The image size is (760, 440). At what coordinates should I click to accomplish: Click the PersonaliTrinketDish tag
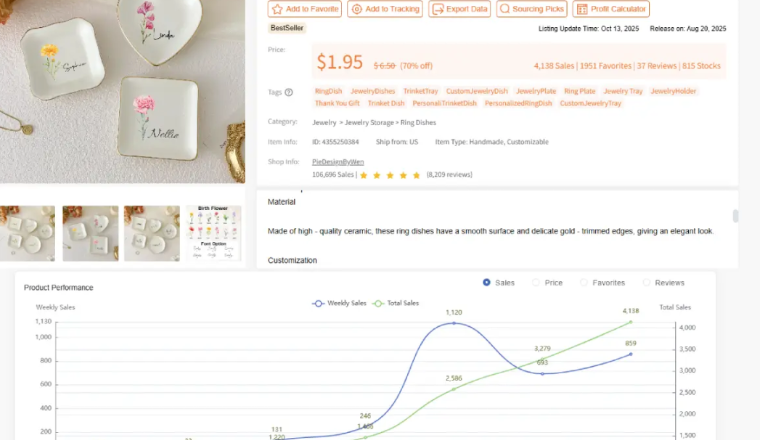tap(444, 103)
